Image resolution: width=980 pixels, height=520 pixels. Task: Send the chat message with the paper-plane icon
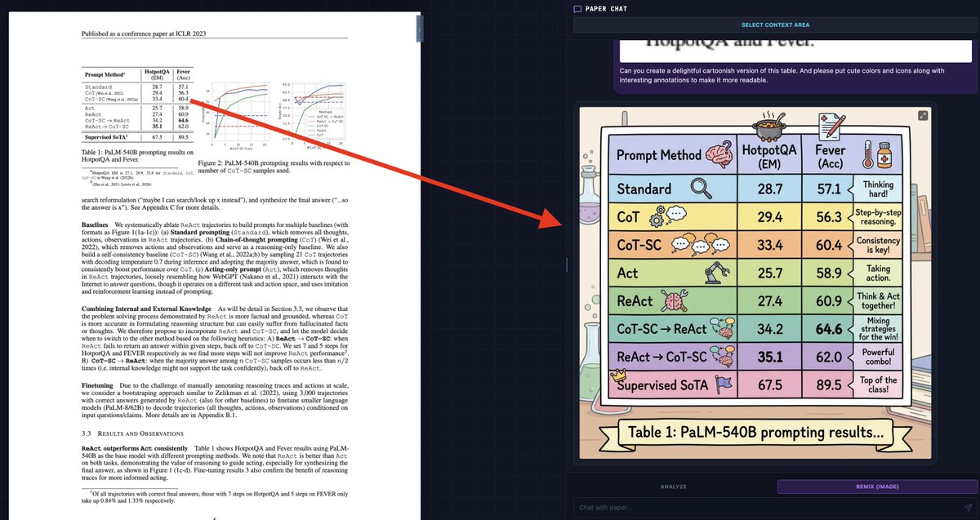pyautogui.click(x=968, y=507)
